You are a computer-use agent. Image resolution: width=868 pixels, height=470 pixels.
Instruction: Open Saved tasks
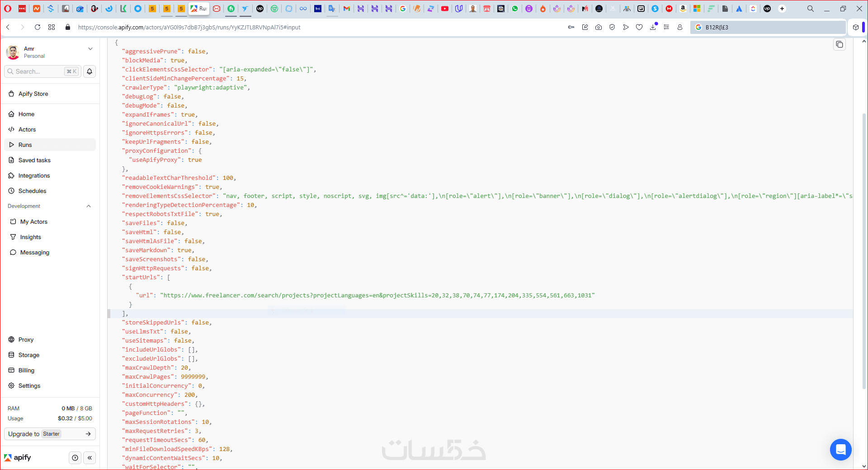(50, 160)
